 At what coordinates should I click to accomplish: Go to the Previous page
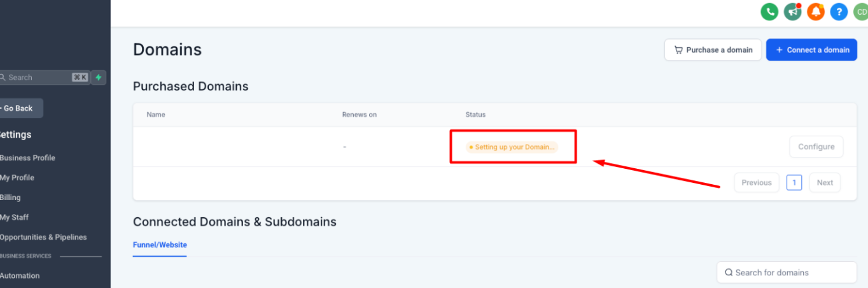[x=756, y=183]
